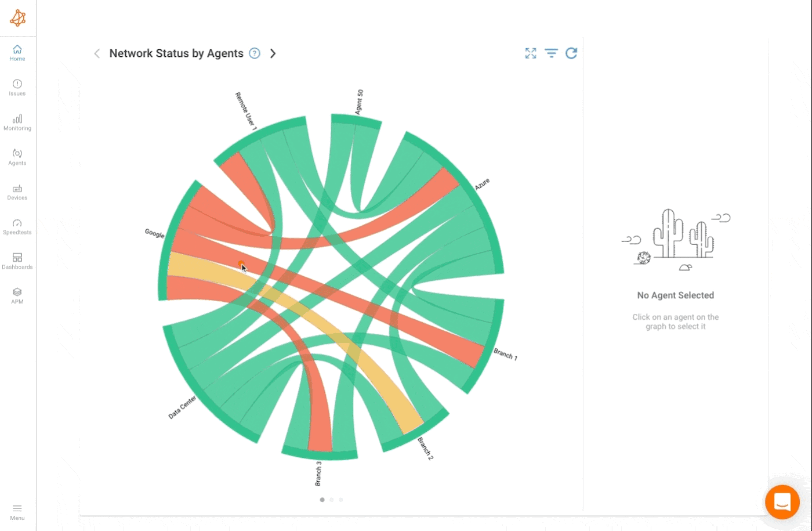Go to previous chart with left chevron
This screenshot has width=812, height=531.
97,53
